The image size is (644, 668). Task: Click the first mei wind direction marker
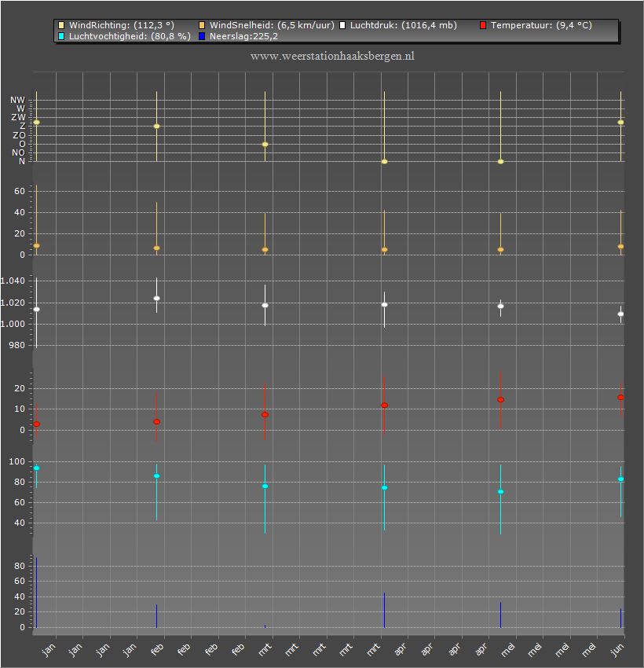point(500,161)
